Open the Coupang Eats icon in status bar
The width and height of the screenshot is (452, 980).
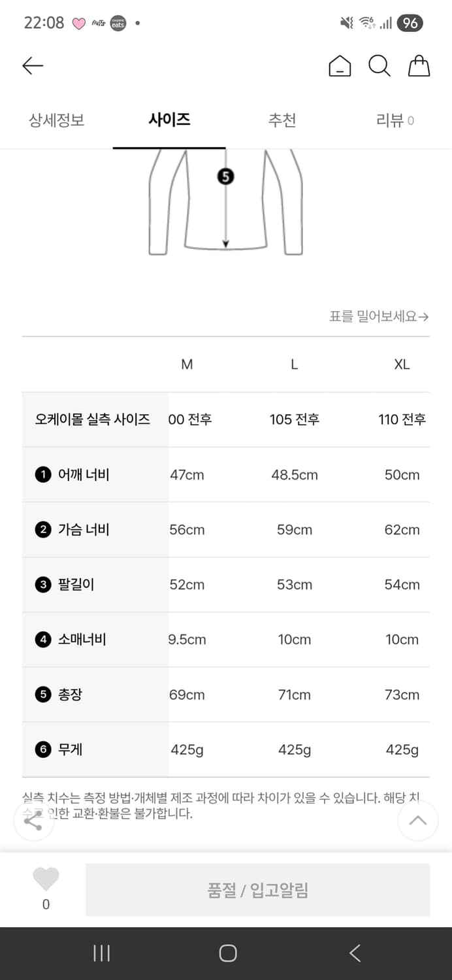[118, 24]
